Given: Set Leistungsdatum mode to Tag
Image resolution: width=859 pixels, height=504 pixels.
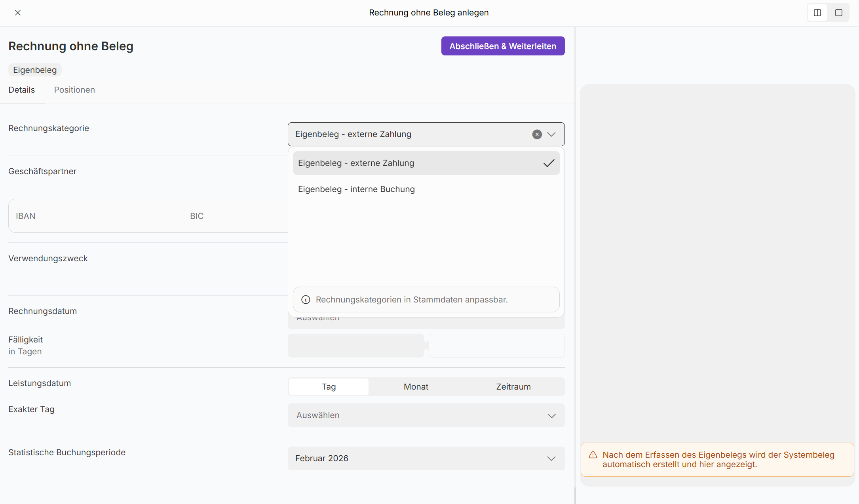Looking at the screenshot, I should [329, 387].
